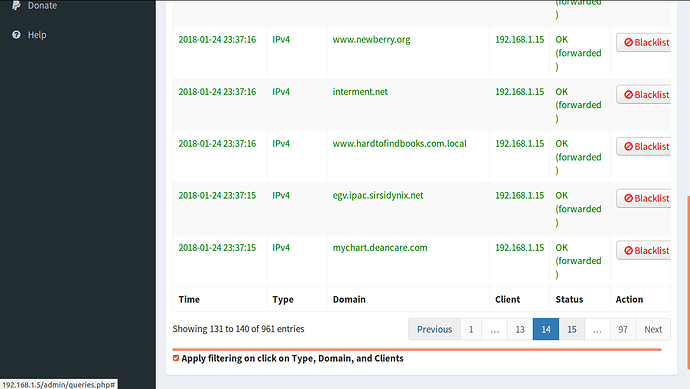The width and height of the screenshot is (690, 389).
Task: Click the Action footer column header
Action: point(629,299)
